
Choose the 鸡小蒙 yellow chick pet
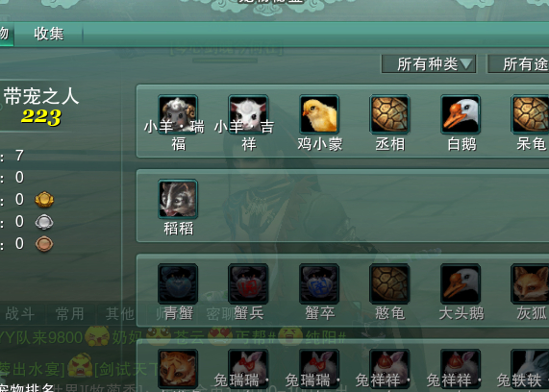point(319,114)
